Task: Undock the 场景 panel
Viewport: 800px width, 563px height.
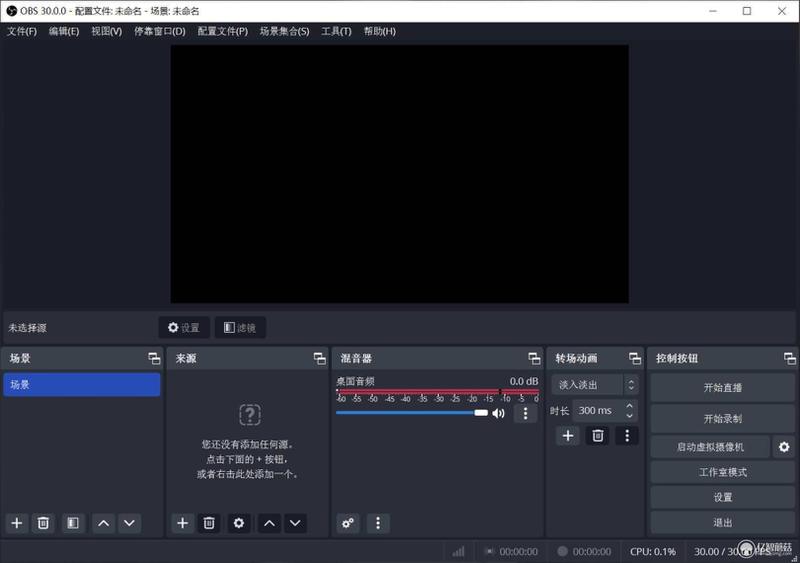Action: [x=154, y=358]
